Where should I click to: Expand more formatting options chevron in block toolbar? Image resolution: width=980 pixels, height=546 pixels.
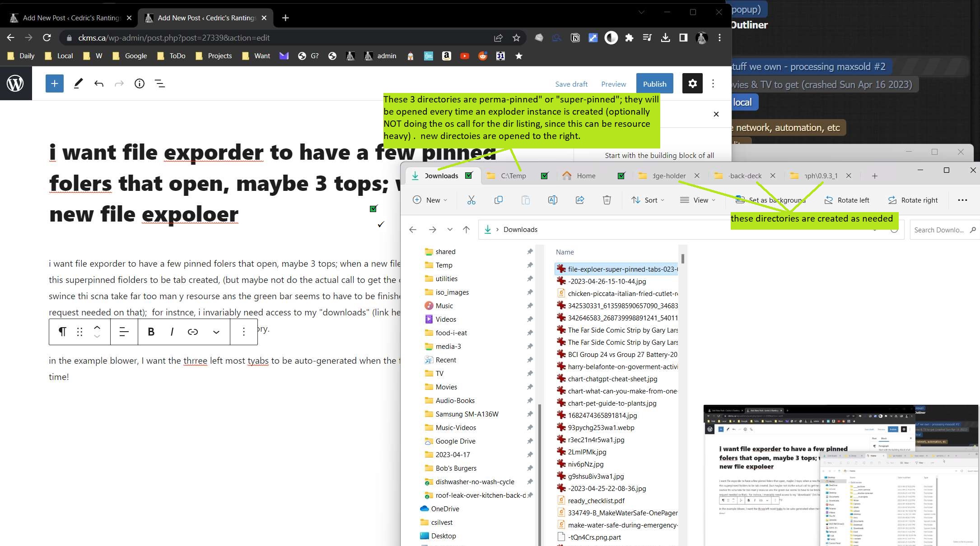[x=216, y=332]
